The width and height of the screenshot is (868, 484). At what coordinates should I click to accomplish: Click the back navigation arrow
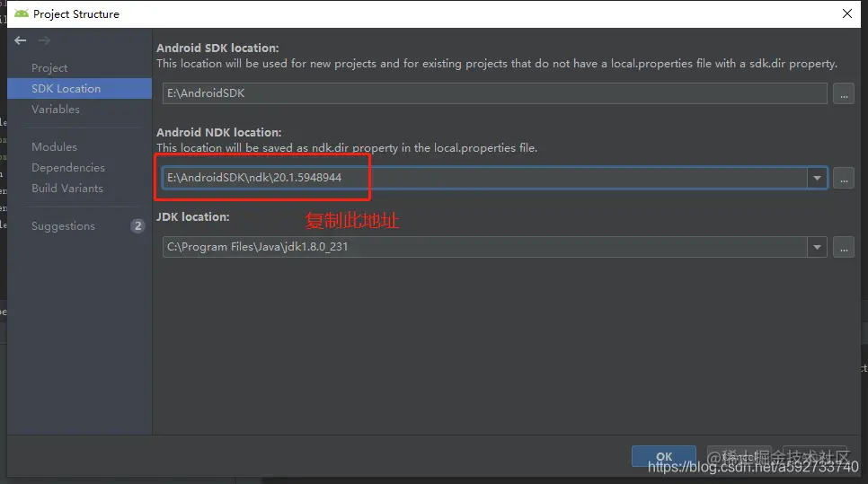tap(21, 40)
